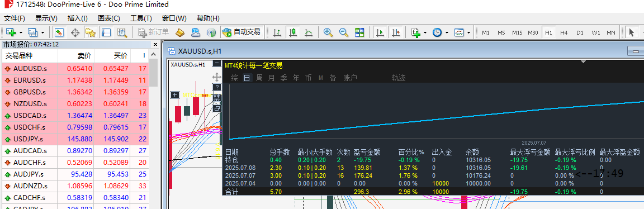The image size is (644, 209).
Task: Toggle the Market Watch window icon
Action: (x=59, y=32)
